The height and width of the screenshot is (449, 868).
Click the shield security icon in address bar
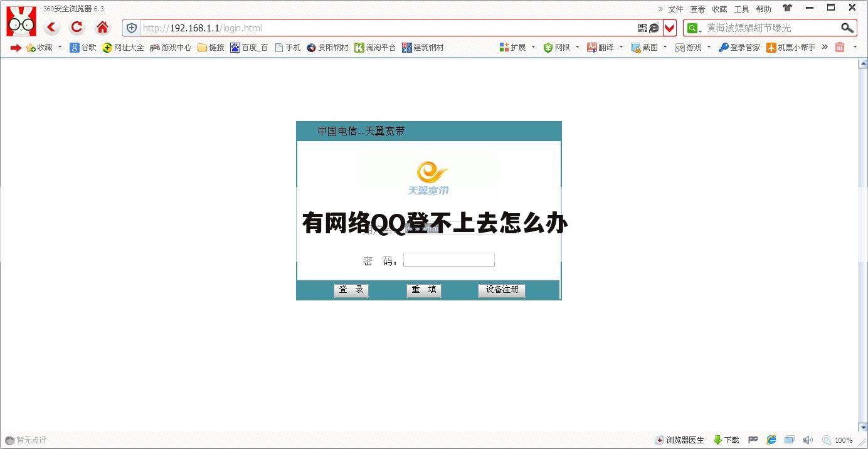(x=131, y=28)
